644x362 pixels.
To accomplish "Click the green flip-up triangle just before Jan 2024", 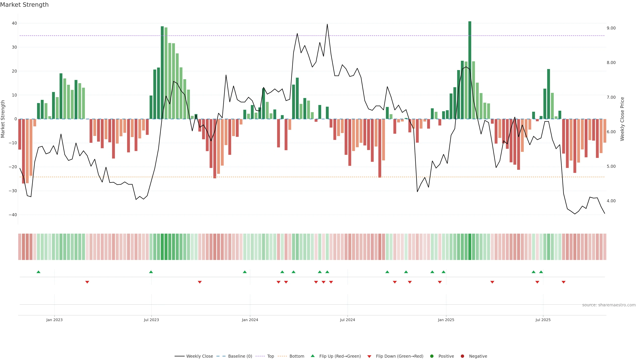I will pos(245,272).
